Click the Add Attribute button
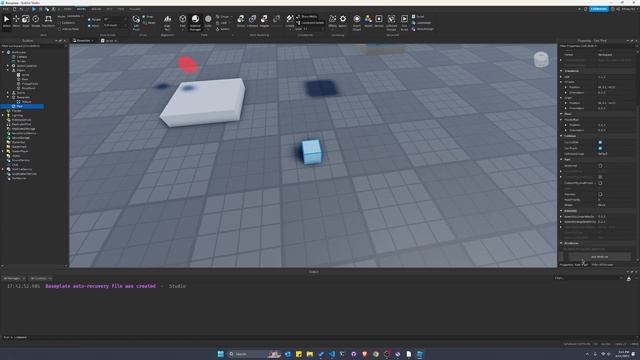 point(599,257)
